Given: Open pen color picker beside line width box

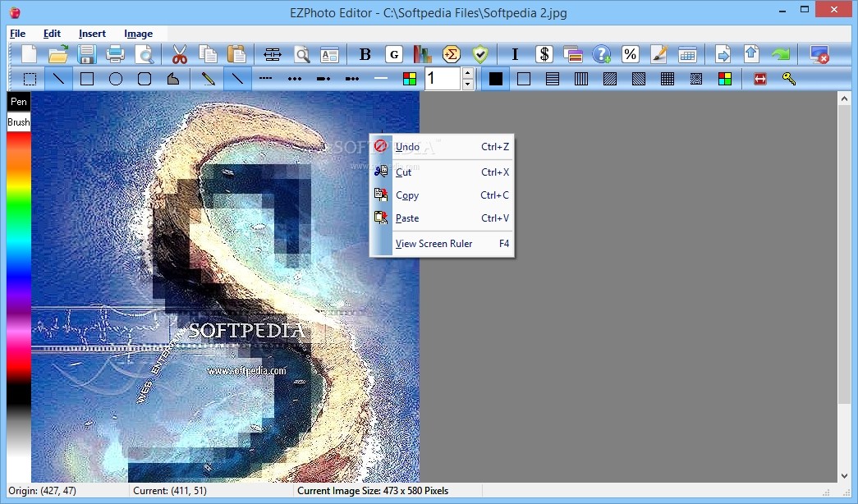Looking at the screenshot, I should point(410,79).
